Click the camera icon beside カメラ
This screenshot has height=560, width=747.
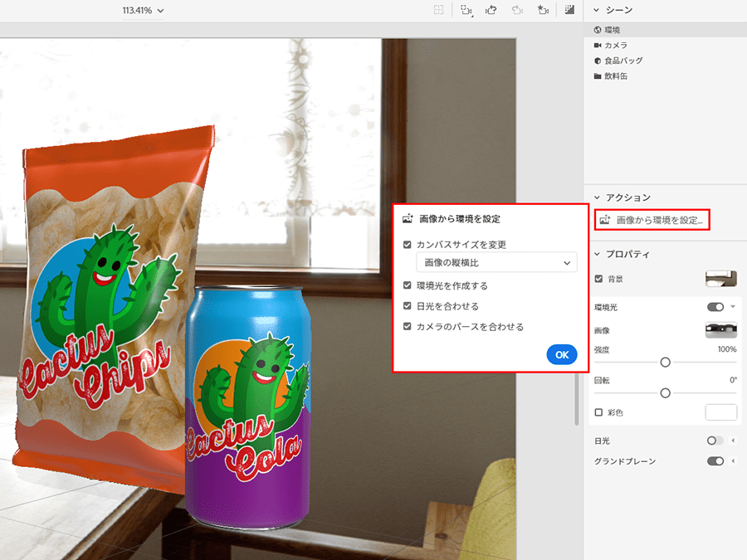tap(598, 46)
